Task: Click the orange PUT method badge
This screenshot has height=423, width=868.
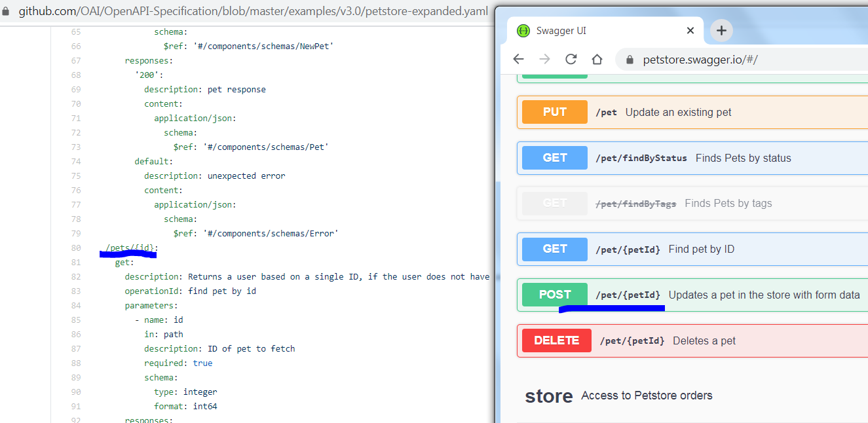Action: coord(555,112)
